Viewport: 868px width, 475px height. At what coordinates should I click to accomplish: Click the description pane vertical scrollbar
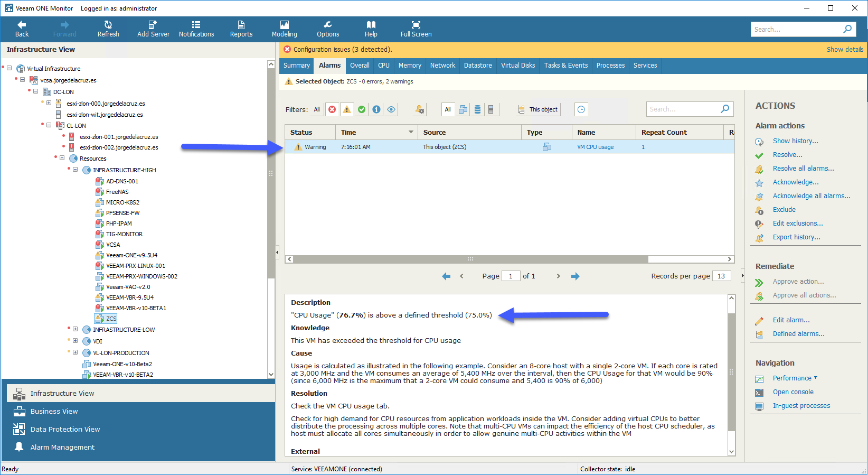pos(731,372)
